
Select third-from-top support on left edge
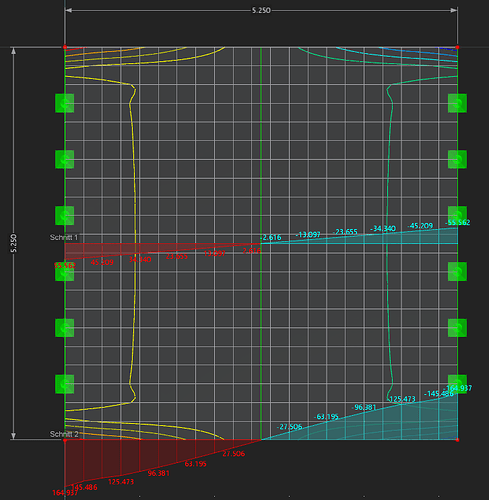click(x=65, y=215)
